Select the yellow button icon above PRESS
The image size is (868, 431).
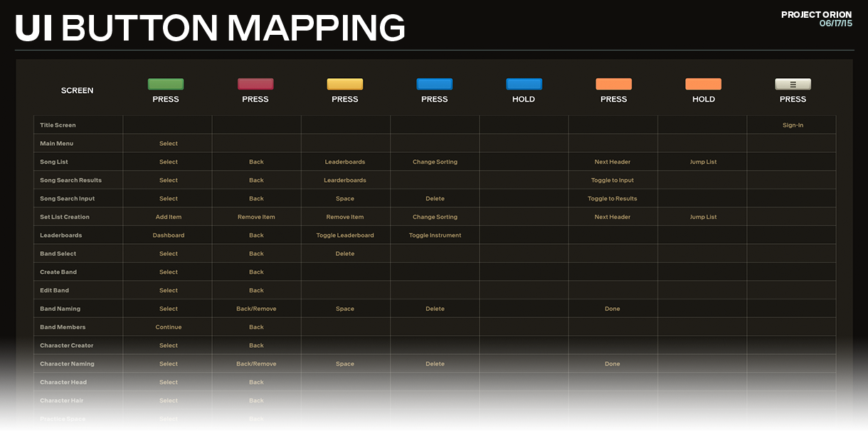(345, 84)
